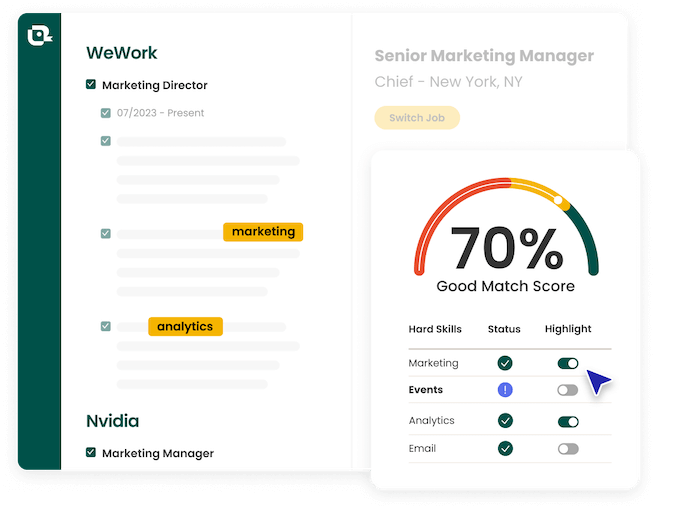Click the Hard Skills column header
700x506 pixels.
point(435,329)
